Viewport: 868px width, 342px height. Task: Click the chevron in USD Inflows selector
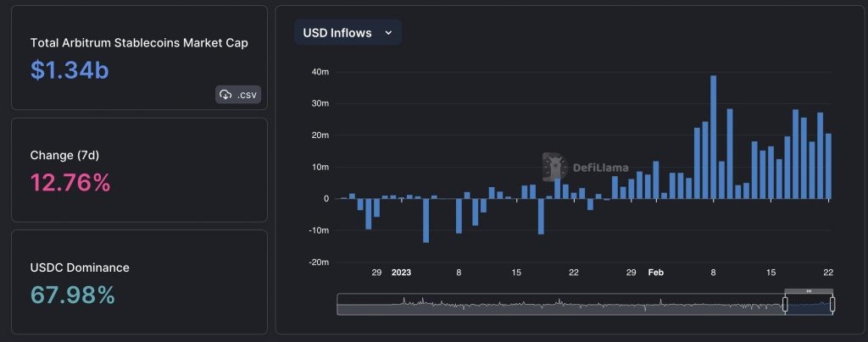click(x=388, y=33)
